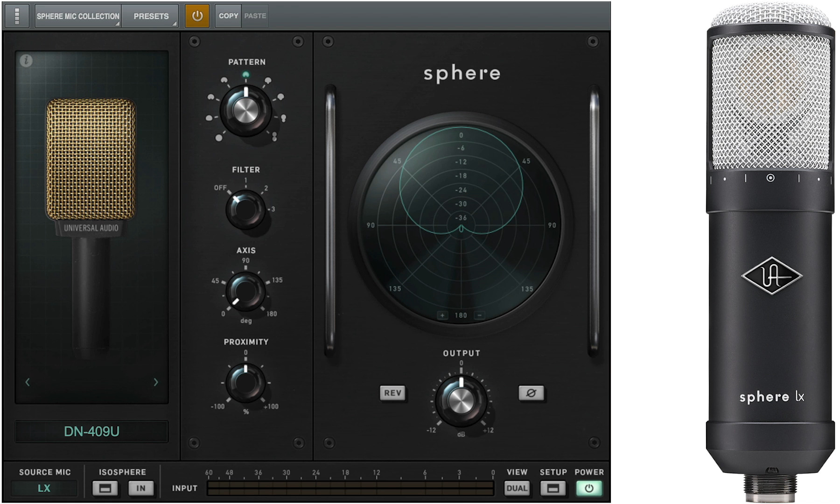The width and height of the screenshot is (840, 504).
Task: Toggle the orange plugin bypass power button
Action: tap(197, 16)
